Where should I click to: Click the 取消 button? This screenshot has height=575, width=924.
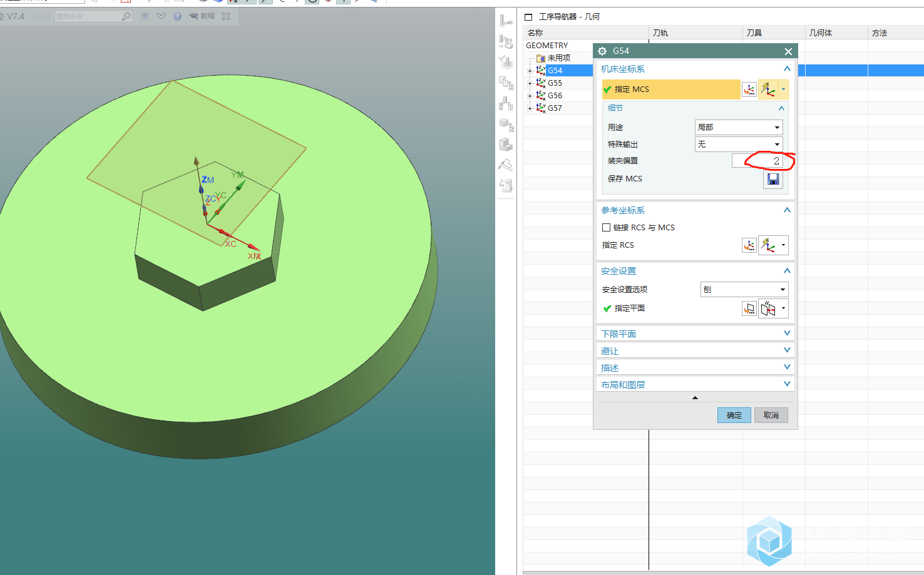[x=771, y=415]
